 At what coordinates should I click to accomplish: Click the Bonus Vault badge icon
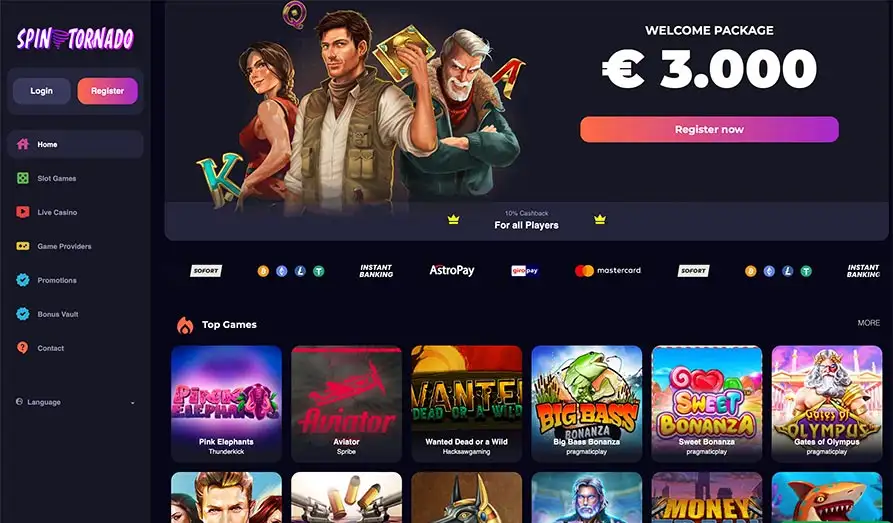click(23, 314)
